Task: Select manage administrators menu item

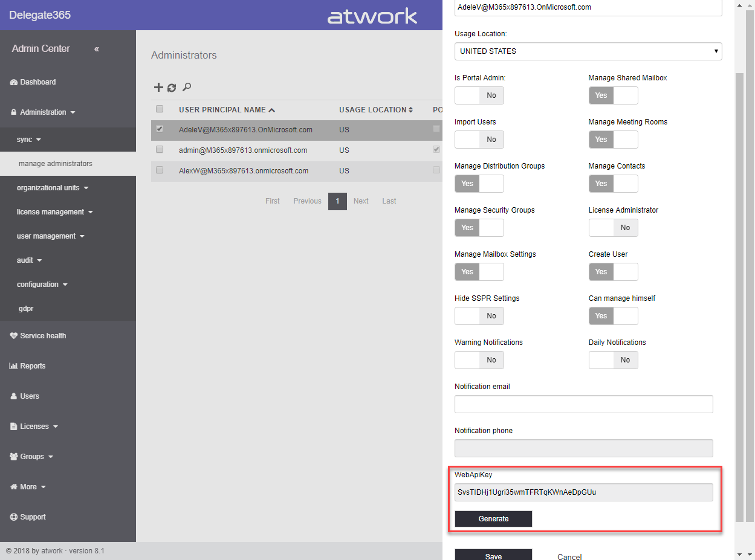Action: (56, 164)
